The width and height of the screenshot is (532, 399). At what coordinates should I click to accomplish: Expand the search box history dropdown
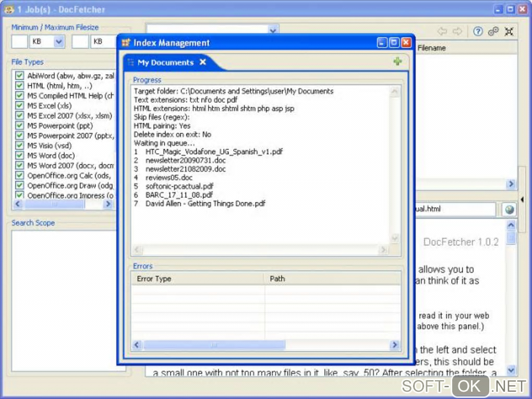coord(273,30)
